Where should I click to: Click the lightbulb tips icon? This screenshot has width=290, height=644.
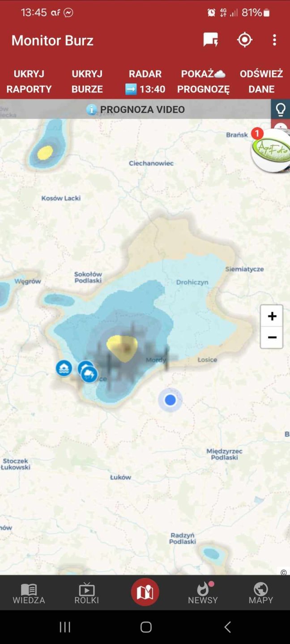(281, 109)
